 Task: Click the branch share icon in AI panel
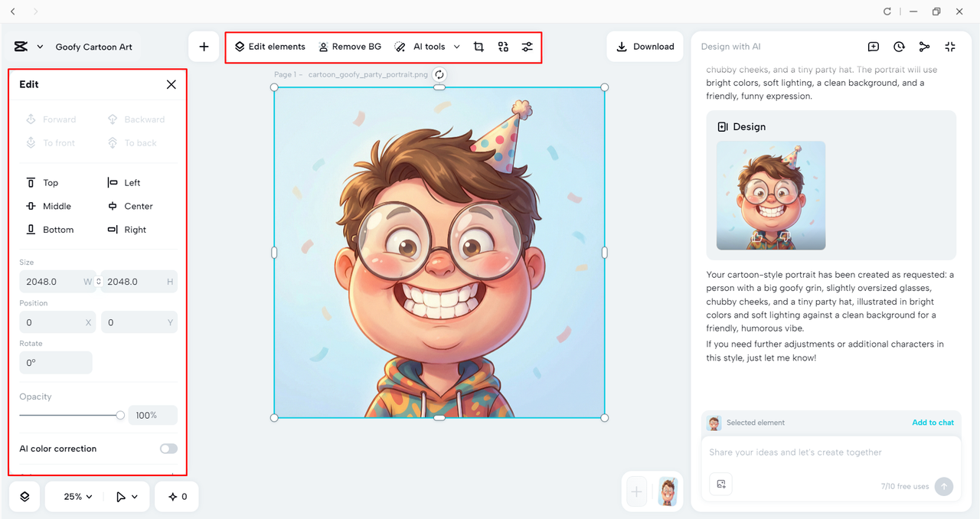(x=925, y=47)
